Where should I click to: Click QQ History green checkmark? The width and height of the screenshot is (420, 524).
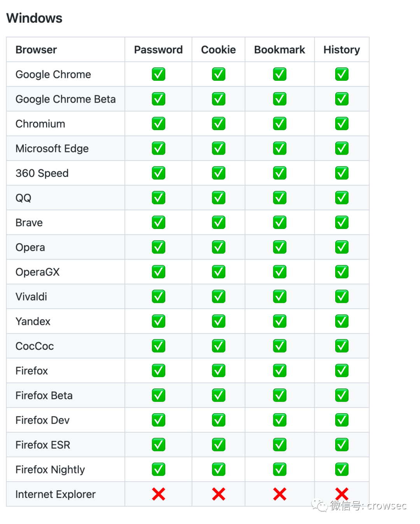(x=342, y=198)
